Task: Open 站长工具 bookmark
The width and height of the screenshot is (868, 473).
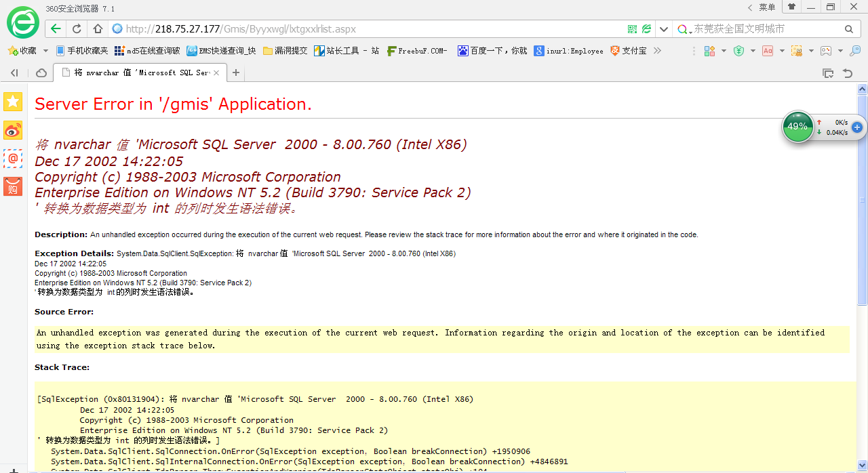Action: click(x=347, y=51)
